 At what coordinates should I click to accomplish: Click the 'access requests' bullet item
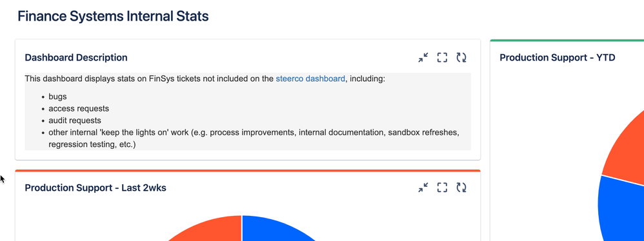79,109
